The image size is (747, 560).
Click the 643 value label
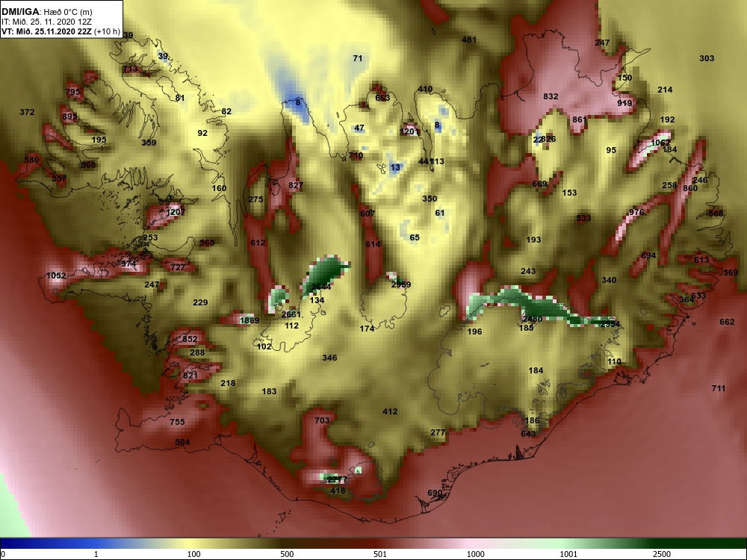click(528, 433)
